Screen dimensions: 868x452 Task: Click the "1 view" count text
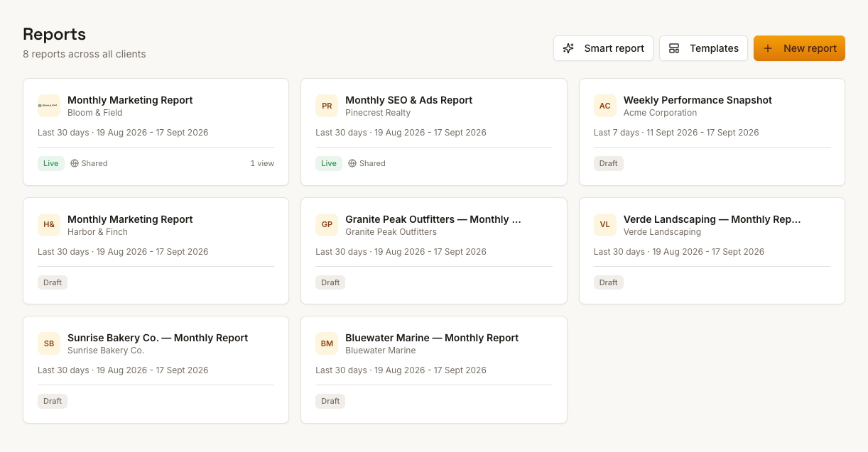point(262,163)
